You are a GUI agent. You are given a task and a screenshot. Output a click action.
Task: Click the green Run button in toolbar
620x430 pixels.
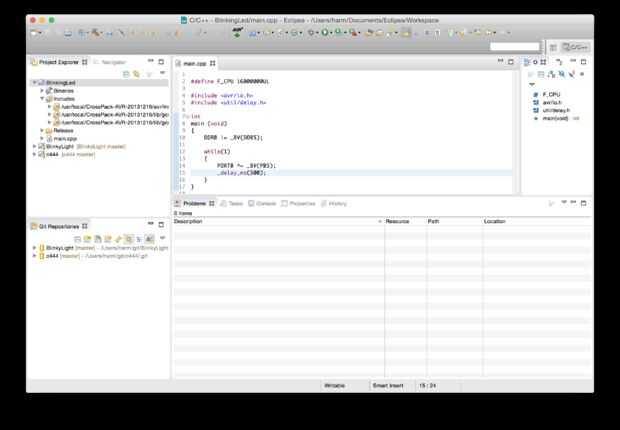(x=324, y=33)
